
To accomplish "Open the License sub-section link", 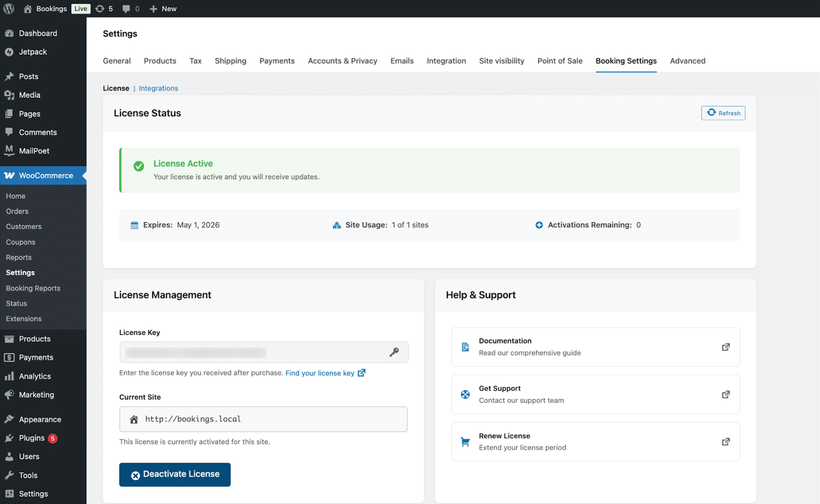I will [116, 88].
